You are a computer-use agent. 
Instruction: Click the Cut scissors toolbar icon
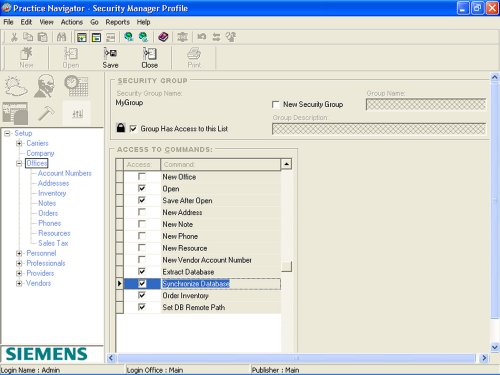14,37
